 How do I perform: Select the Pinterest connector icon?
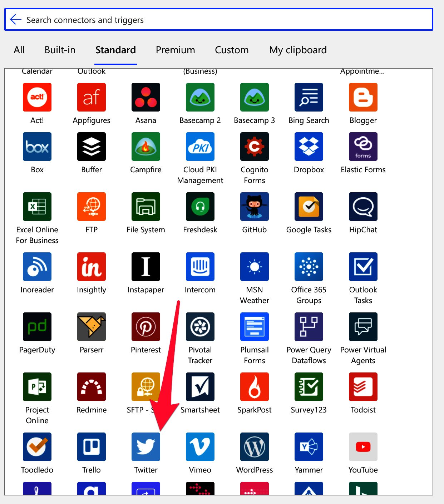tap(146, 327)
